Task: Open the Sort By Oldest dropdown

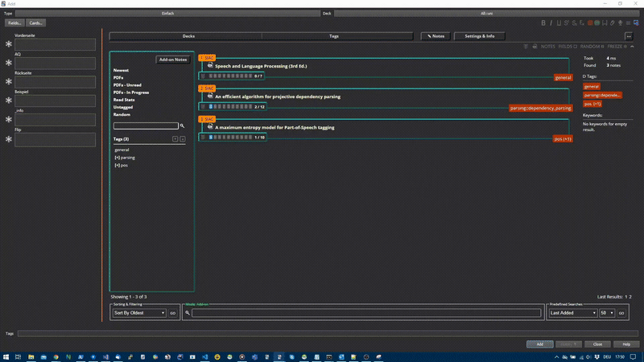Action: [x=138, y=313]
